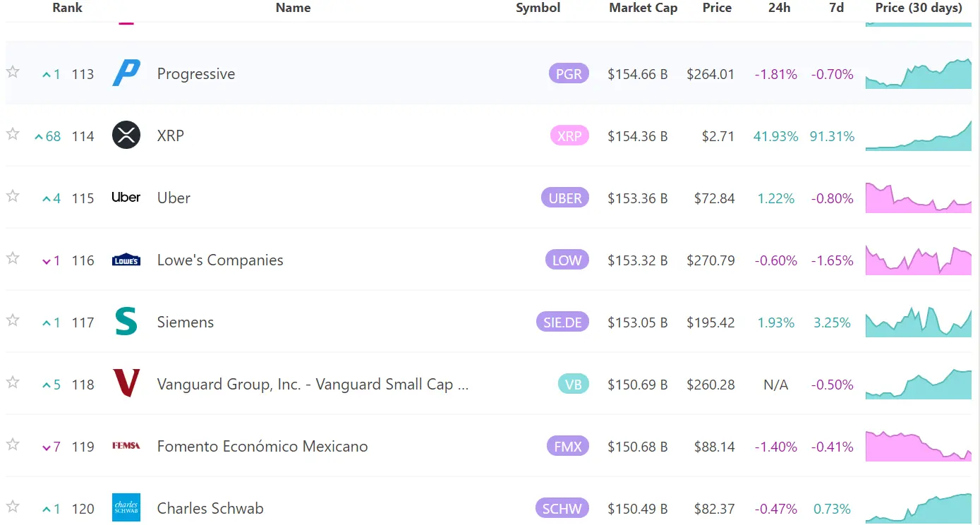Click the Progressive company logo

[126, 73]
